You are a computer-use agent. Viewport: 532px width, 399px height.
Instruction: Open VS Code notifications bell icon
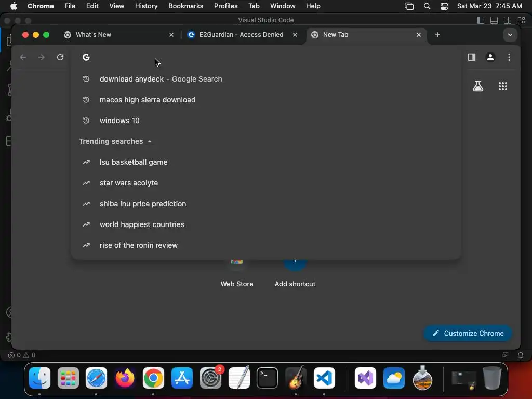521,355
